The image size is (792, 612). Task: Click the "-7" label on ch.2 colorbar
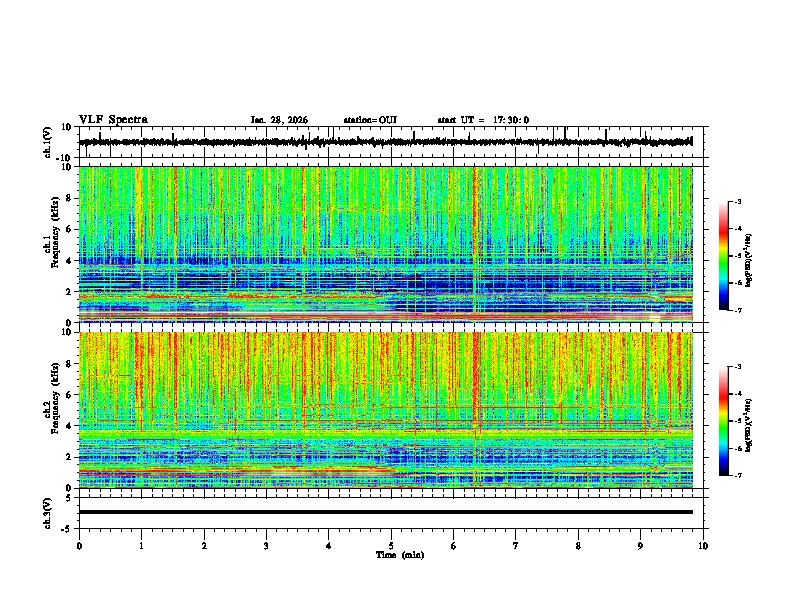point(737,475)
